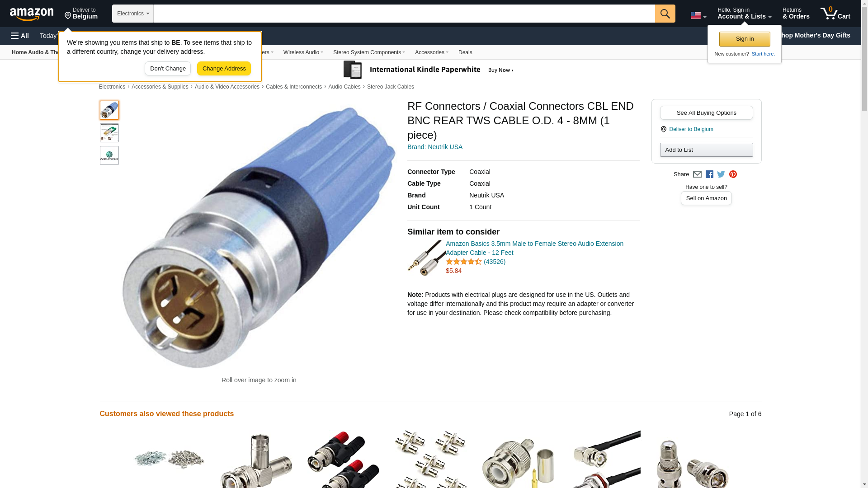Share product via email icon
The image size is (868, 488).
pyautogui.click(x=697, y=174)
